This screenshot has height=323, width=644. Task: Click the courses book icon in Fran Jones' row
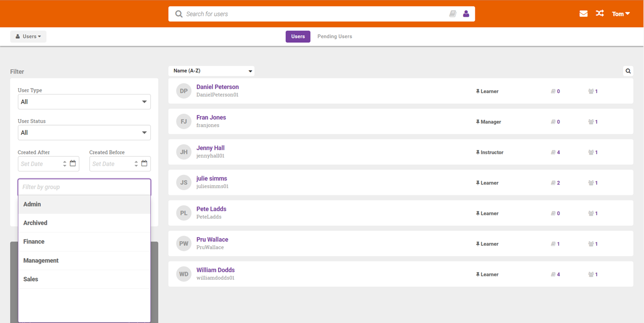point(554,122)
